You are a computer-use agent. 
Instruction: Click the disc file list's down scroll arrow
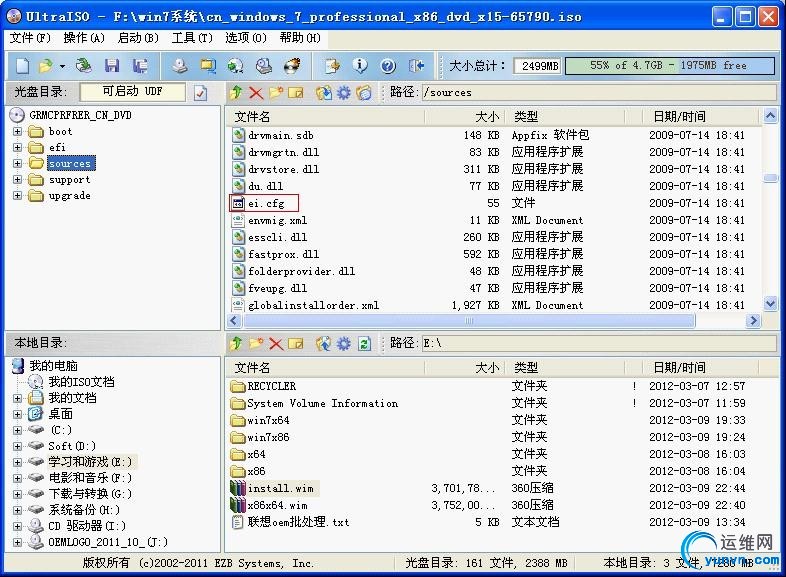coord(770,303)
